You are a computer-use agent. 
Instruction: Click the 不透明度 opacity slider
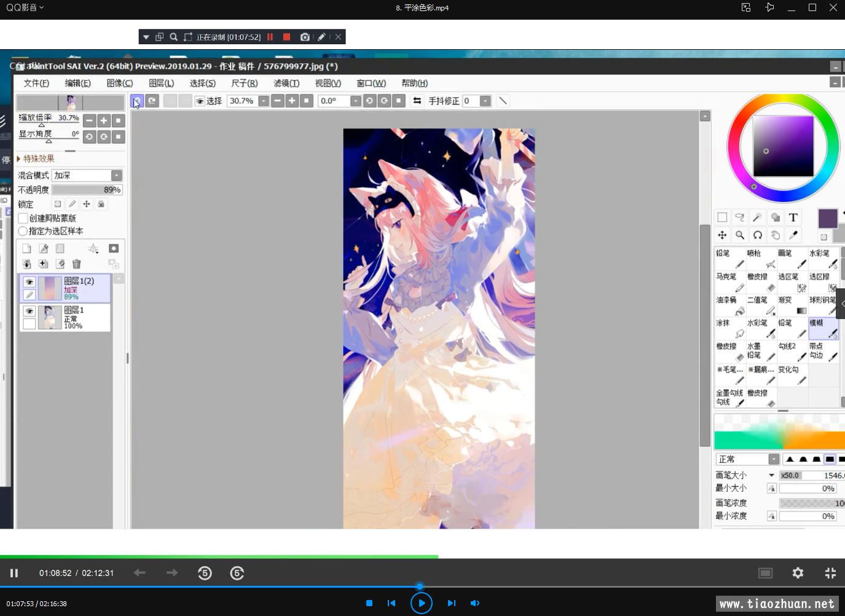(87, 190)
